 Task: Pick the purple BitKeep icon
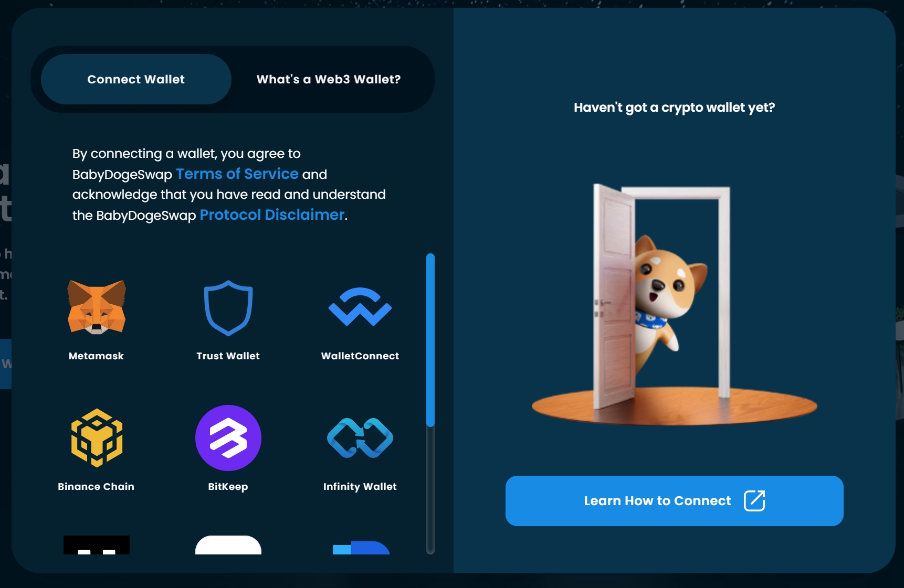click(x=228, y=438)
